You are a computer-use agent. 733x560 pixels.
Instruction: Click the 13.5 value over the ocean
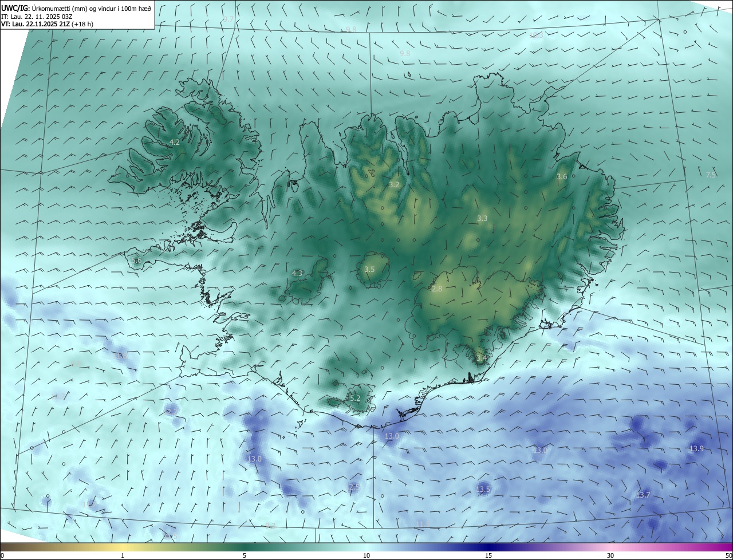tap(483, 489)
